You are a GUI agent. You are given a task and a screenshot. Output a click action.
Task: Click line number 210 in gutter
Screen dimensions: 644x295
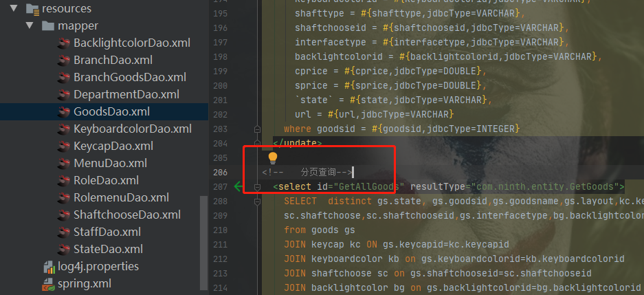click(220, 230)
